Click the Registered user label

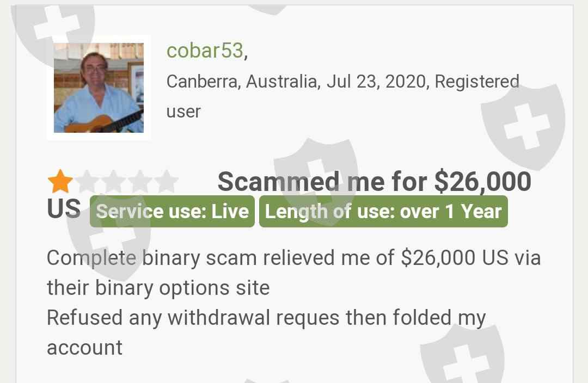coord(343,96)
